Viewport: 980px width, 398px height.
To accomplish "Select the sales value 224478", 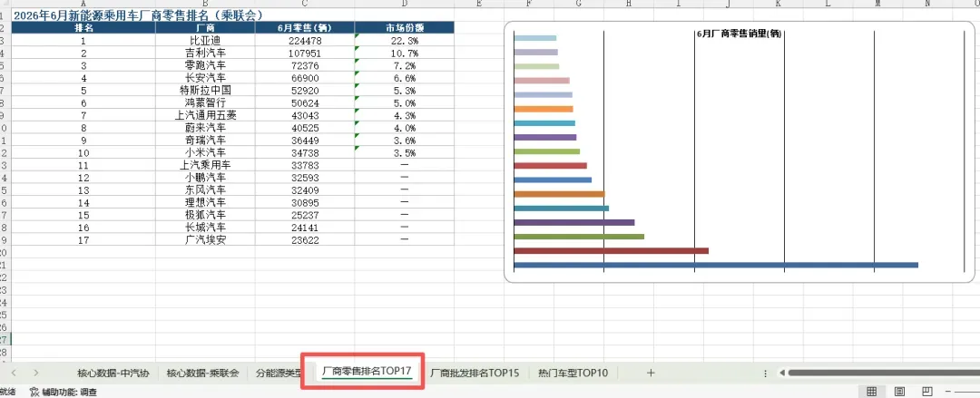I will [304, 41].
